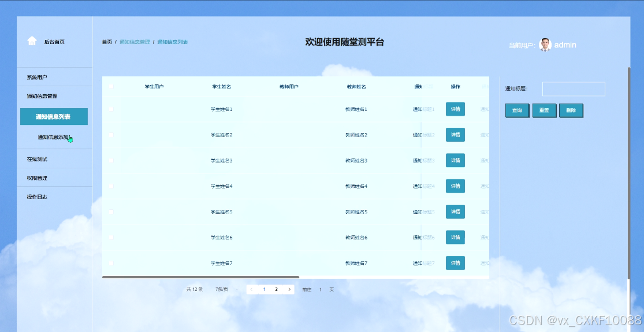
Task: Toggle the select-all checkbox in table header
Action: [111, 86]
